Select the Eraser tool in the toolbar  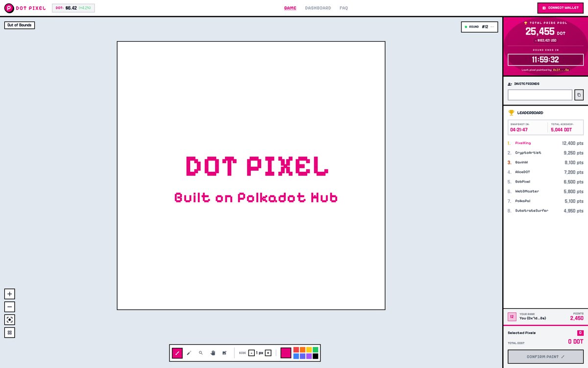[189, 352]
